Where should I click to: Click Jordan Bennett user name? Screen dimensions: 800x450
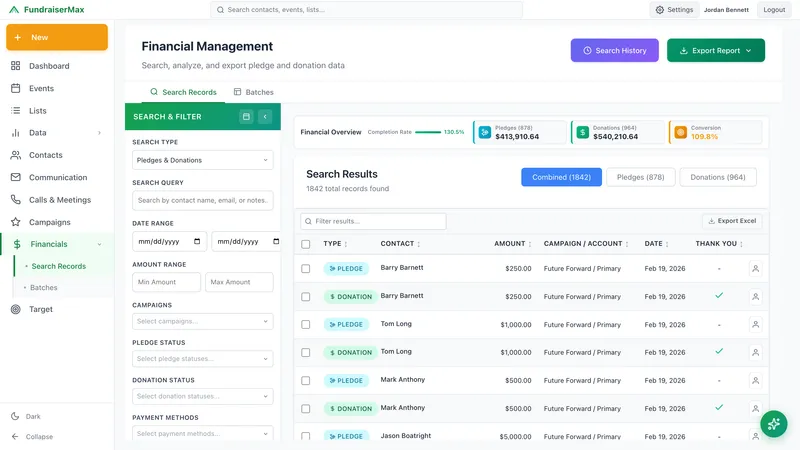coord(726,10)
